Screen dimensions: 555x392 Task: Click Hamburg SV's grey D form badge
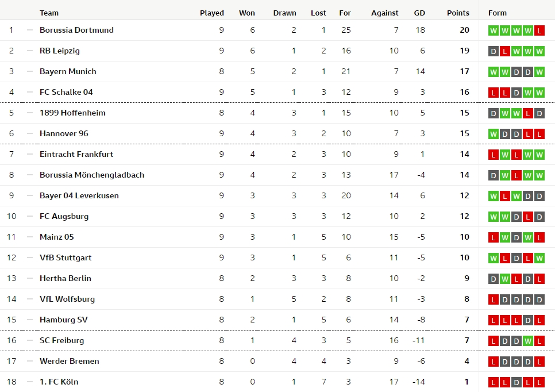[x=527, y=320]
